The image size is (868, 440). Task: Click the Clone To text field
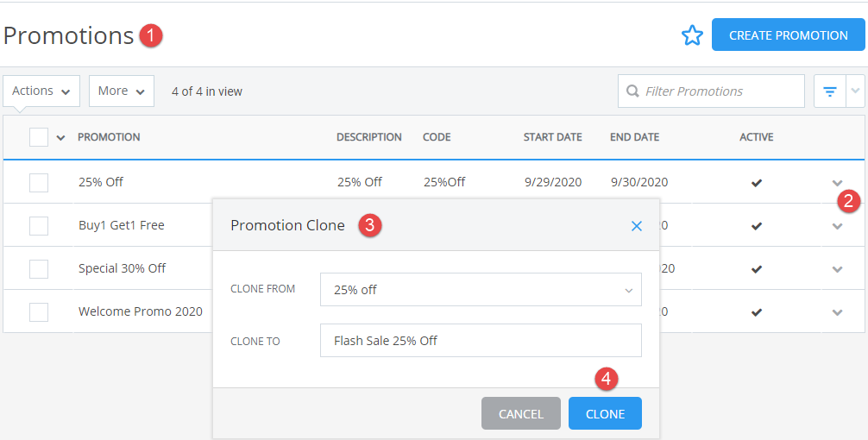pyautogui.click(x=481, y=341)
